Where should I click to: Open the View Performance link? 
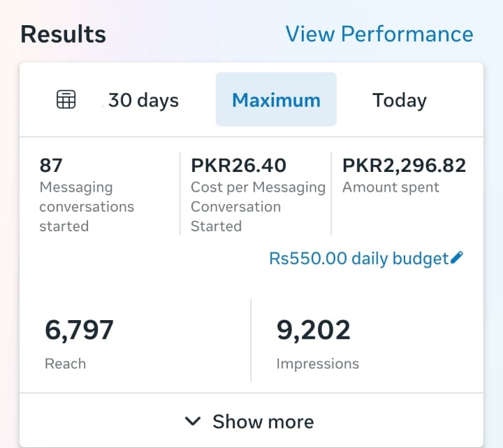379,34
